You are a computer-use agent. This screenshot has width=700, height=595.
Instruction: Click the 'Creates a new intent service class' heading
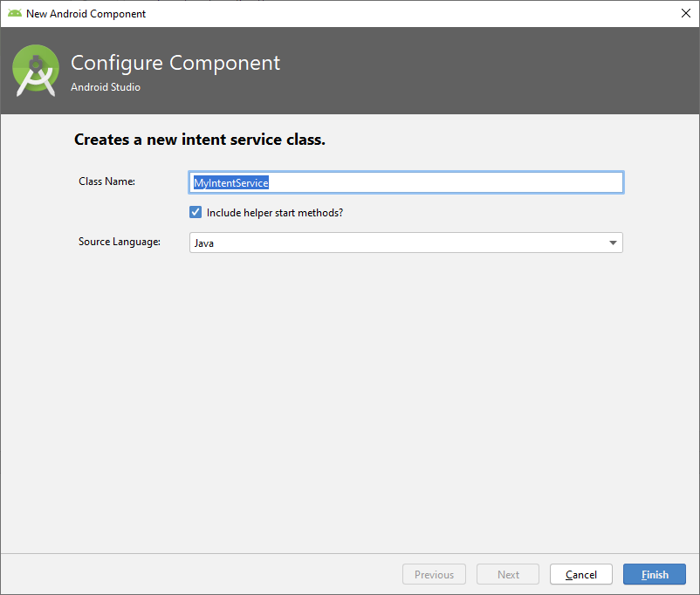(200, 140)
